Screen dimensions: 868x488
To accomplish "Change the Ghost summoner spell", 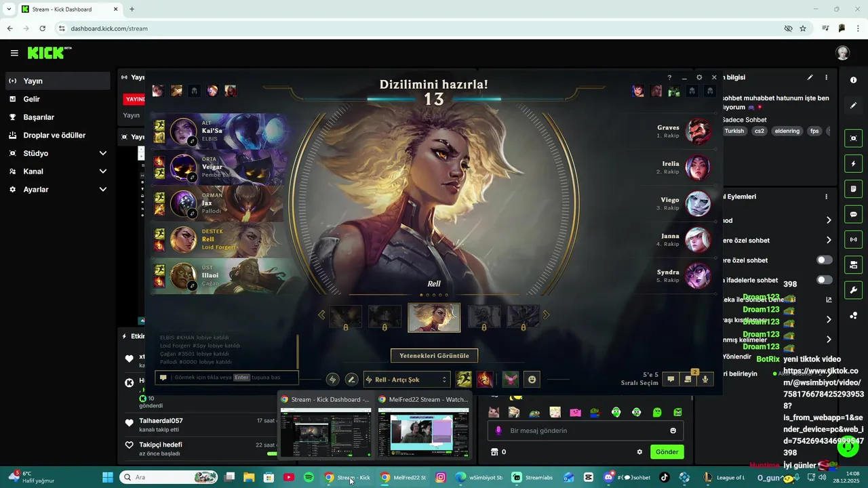I will (464, 379).
